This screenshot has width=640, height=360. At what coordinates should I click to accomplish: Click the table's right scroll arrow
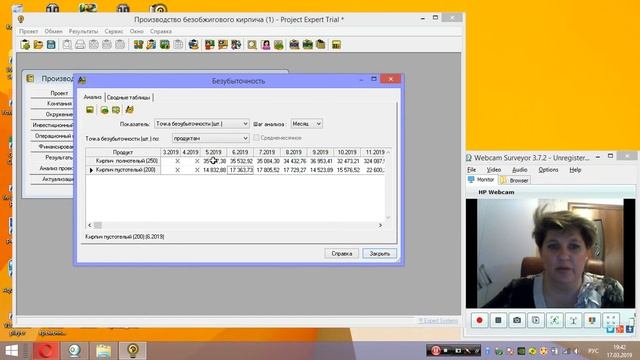pos(380,225)
